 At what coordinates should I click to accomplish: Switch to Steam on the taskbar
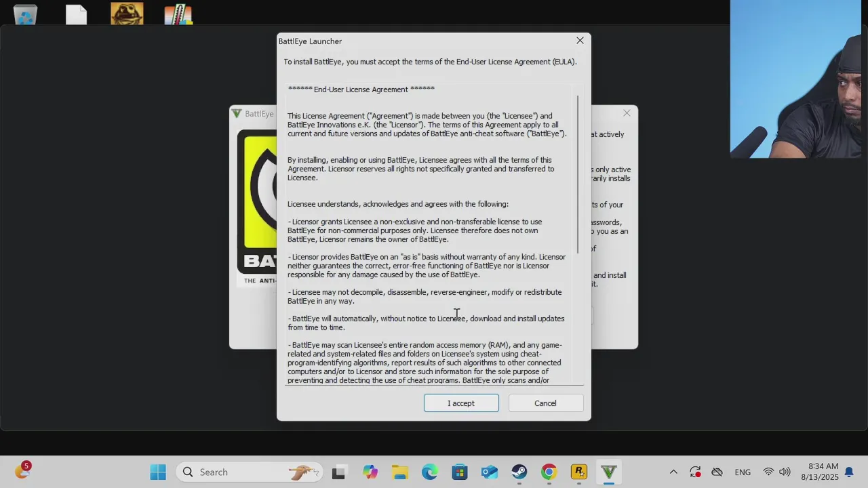(519, 472)
